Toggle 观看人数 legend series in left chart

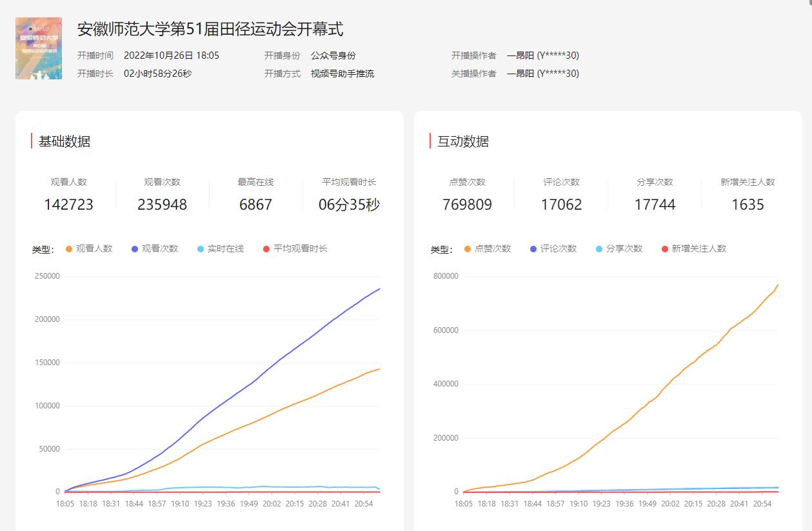(88, 249)
